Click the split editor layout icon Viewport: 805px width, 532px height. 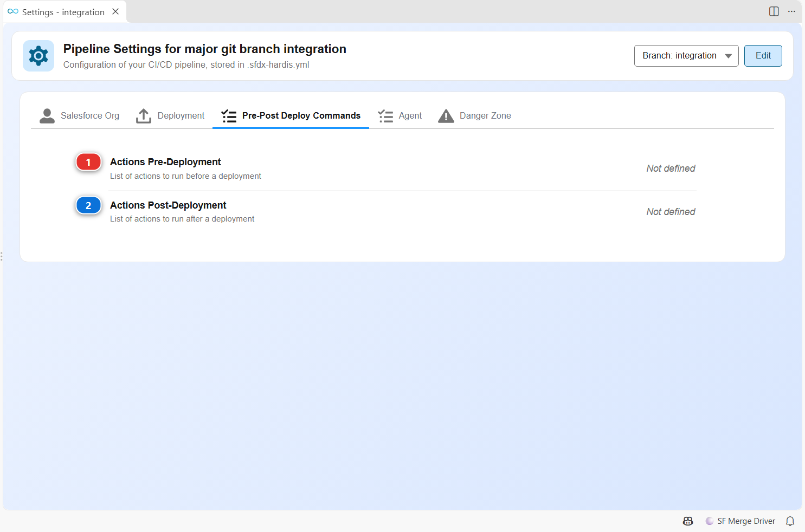774,11
